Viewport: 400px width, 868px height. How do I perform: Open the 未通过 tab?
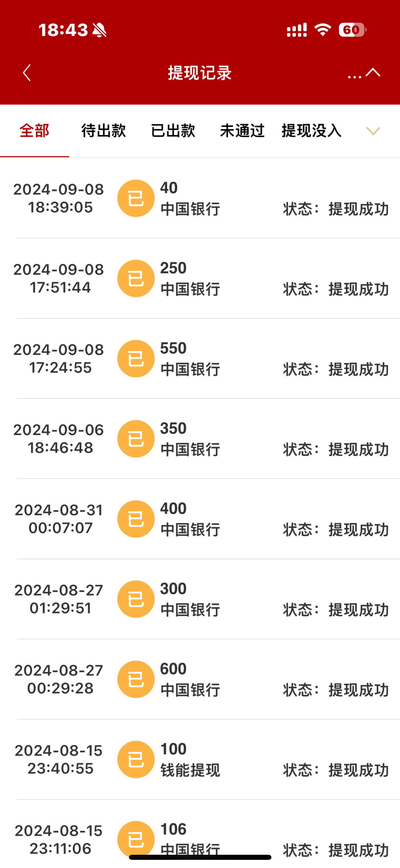242,131
